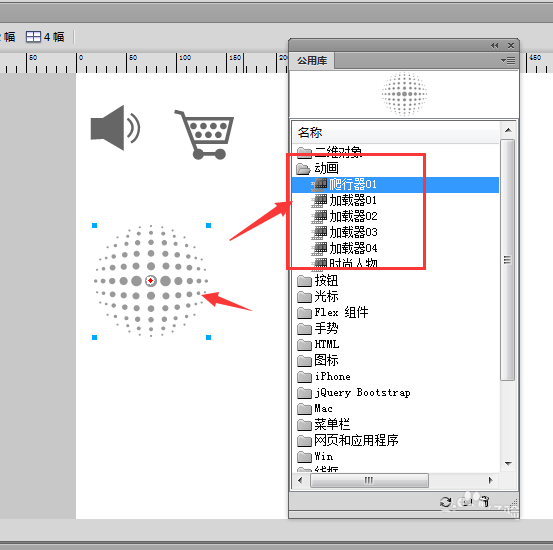The height and width of the screenshot is (550, 553).
Task: Select the 加载器04 animation symbol
Action: click(353, 248)
